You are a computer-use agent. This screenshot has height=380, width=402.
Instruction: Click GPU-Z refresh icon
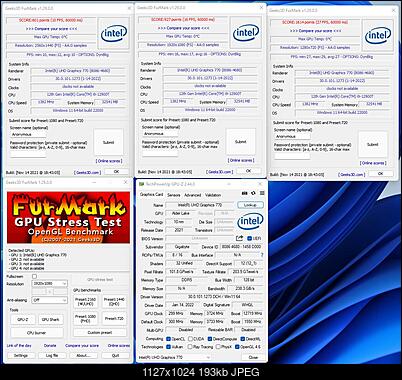[253, 193]
